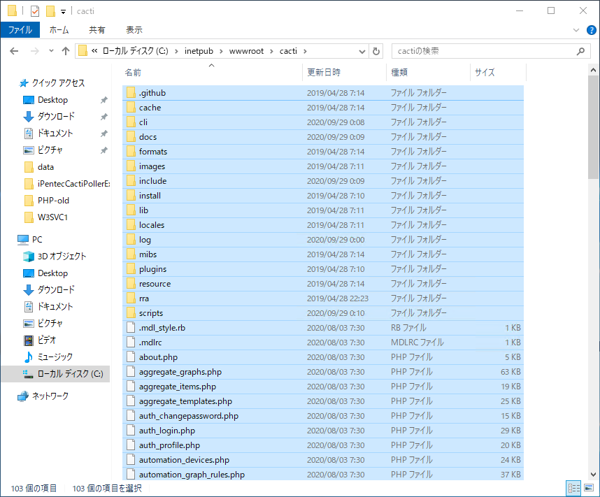Open 3D オブジェクト in navigation pane
The width and height of the screenshot is (600, 497).
coord(61,256)
